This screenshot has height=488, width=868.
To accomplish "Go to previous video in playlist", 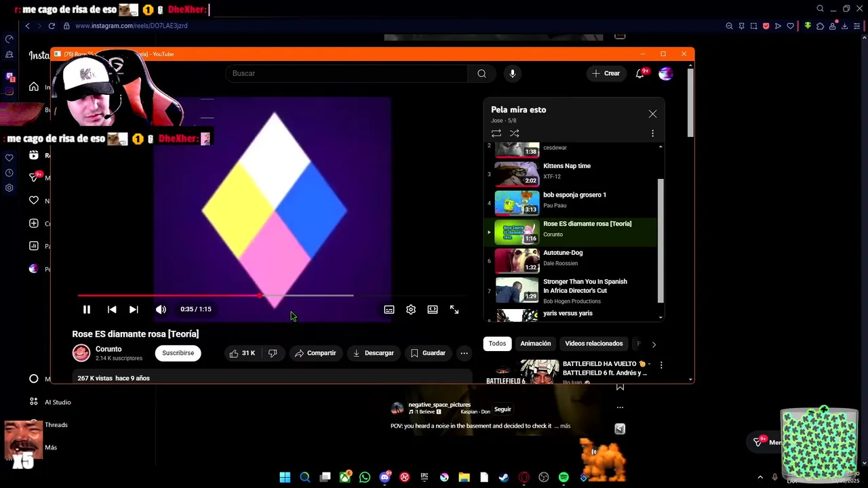I will point(112,309).
